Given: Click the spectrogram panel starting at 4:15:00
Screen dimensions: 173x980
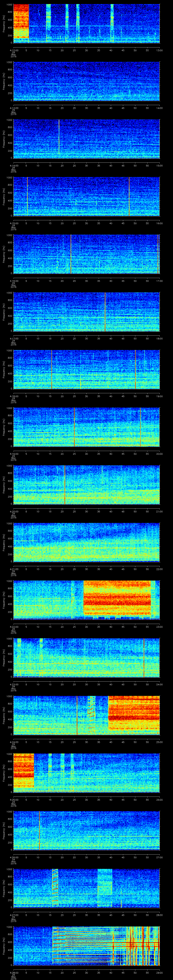Looking at the screenshot, I should pos(86,197).
